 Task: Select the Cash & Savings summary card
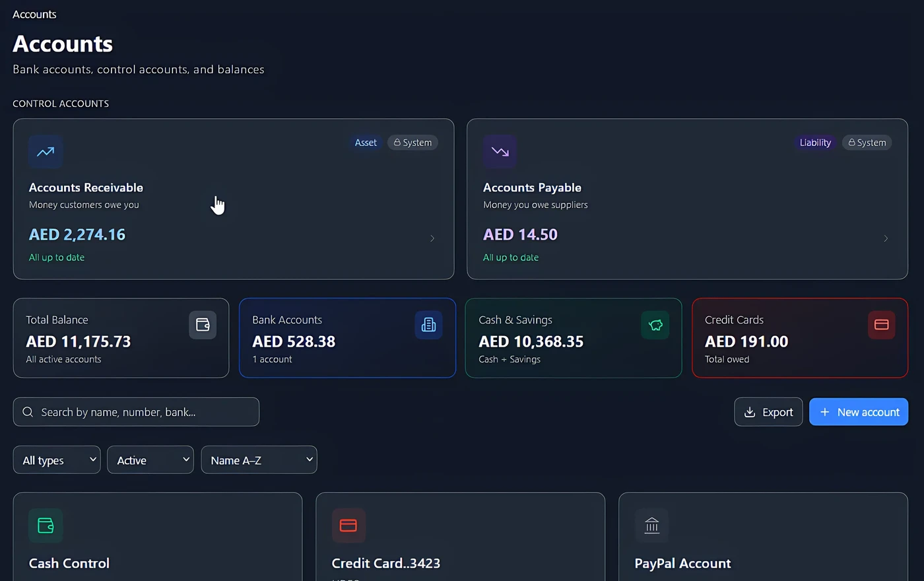574,338
